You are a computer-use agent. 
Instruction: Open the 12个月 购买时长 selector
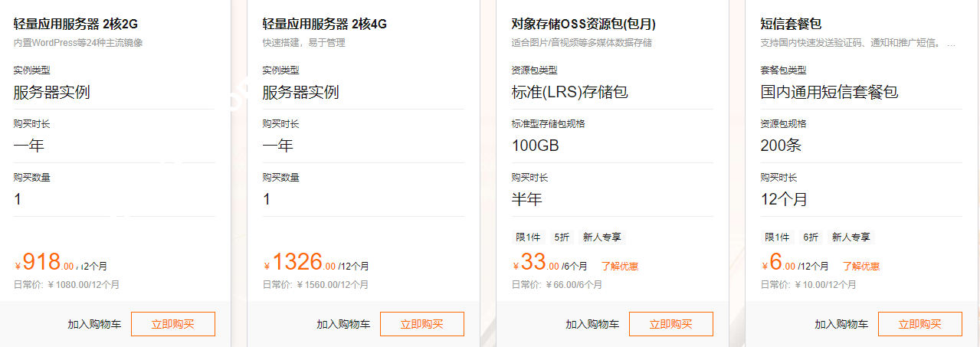(x=861, y=199)
